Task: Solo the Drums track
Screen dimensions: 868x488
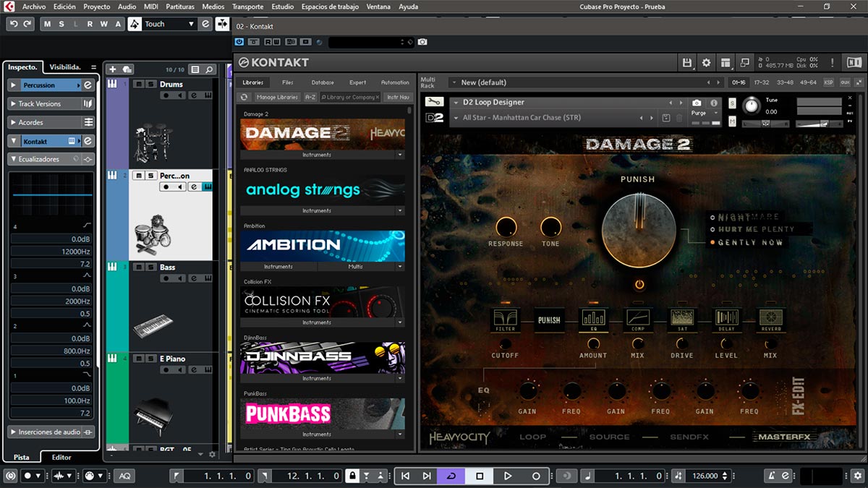Action: 150,84
